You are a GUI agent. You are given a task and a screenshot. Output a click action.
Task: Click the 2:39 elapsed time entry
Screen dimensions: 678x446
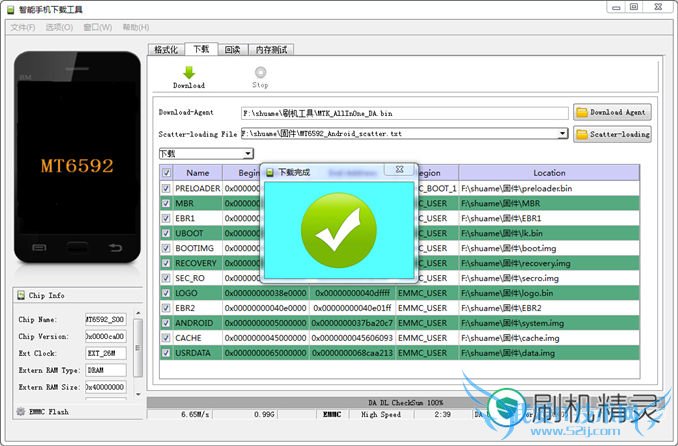click(x=443, y=414)
